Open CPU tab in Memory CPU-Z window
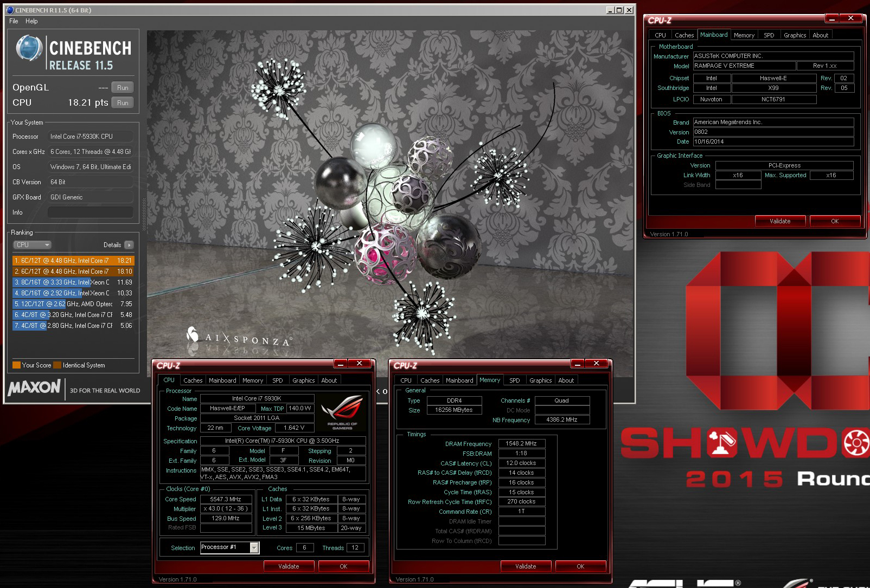The width and height of the screenshot is (870, 588). point(406,380)
